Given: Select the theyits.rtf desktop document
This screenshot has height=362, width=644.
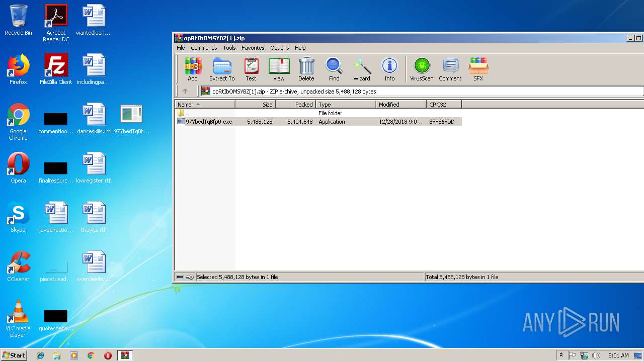Looking at the screenshot, I should click(x=94, y=217).
